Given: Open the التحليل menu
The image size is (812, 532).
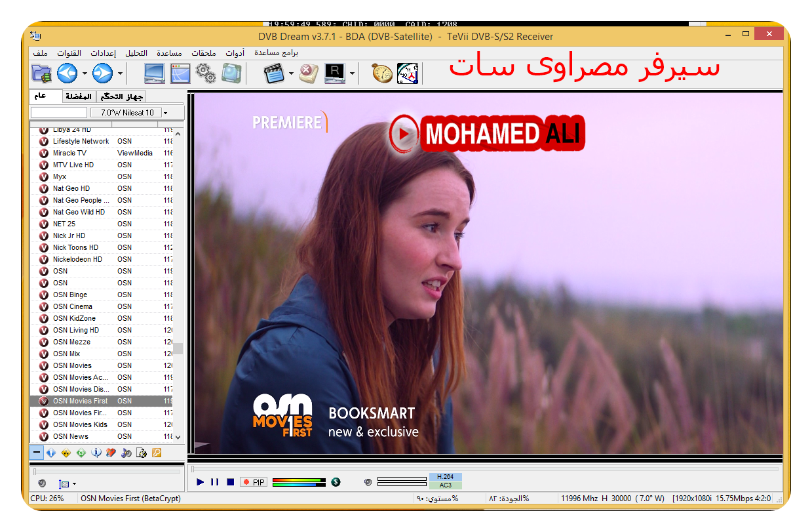Looking at the screenshot, I should [x=136, y=52].
